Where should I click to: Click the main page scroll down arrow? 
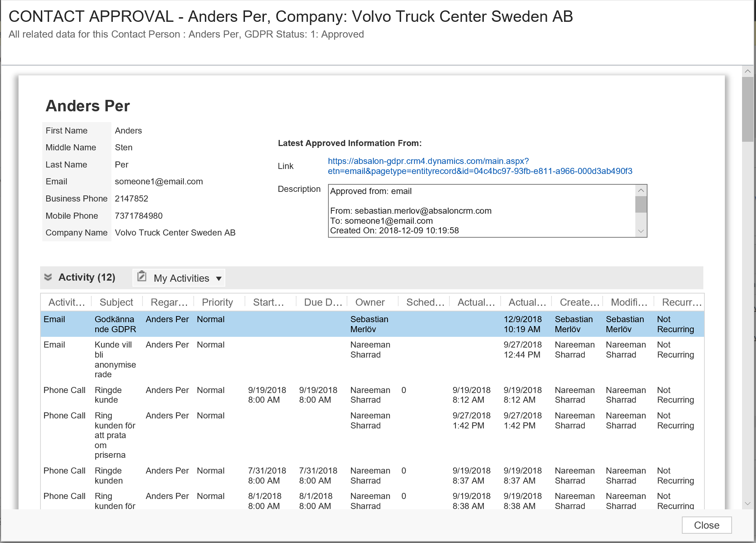coord(748,503)
